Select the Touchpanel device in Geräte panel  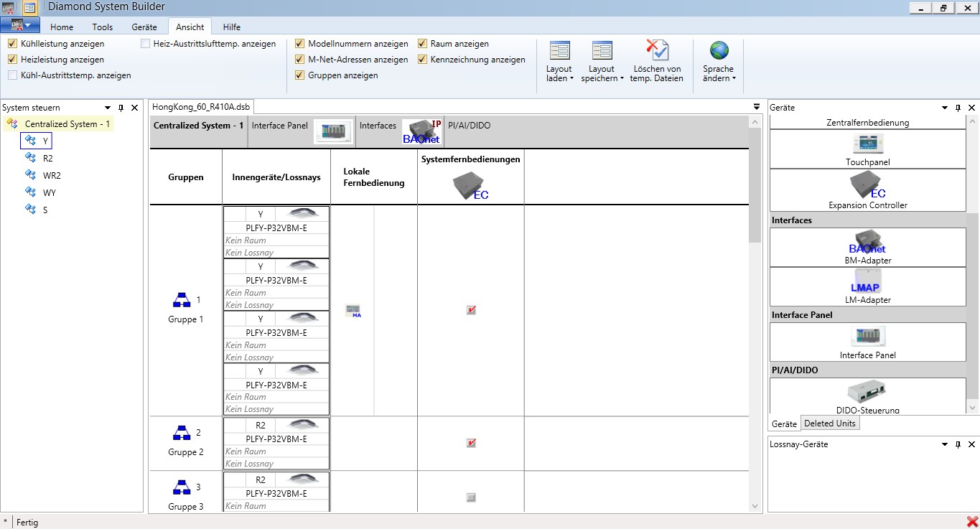867,149
